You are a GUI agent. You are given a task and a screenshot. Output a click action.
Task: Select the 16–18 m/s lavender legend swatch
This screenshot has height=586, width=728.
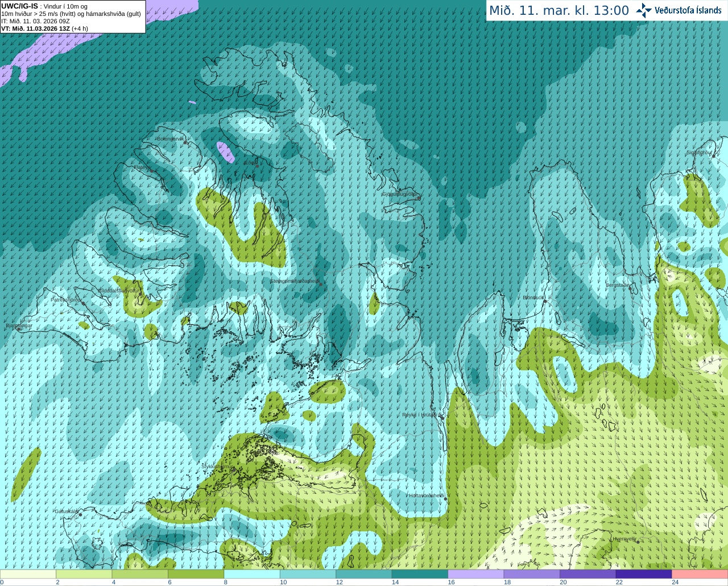(476, 574)
